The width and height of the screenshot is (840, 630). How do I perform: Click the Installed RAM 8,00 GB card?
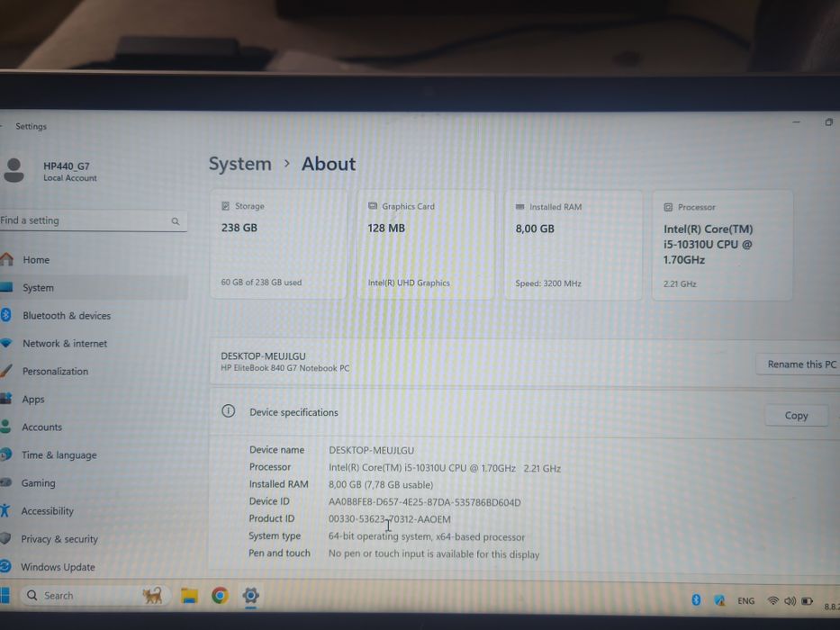pyautogui.click(x=573, y=245)
